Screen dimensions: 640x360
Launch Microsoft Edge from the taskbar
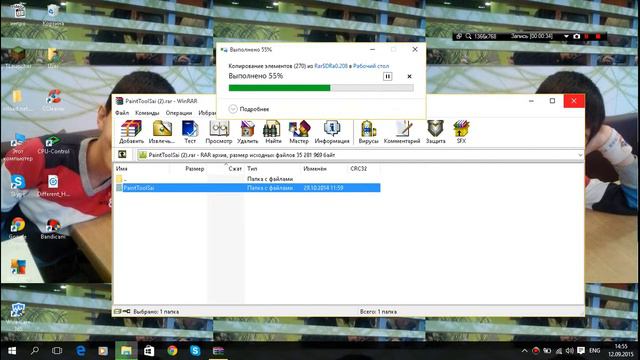click(80, 351)
